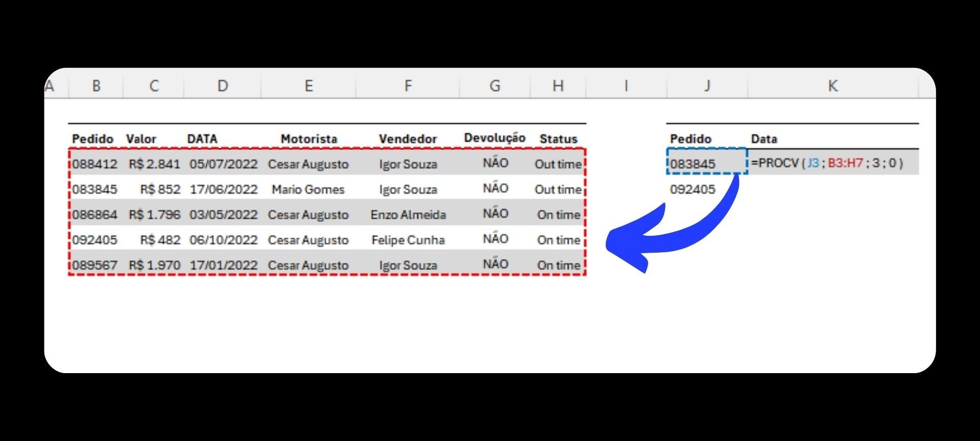Select the Enzo Almeida seller cell
Image resolution: width=980 pixels, height=441 pixels.
pos(408,214)
